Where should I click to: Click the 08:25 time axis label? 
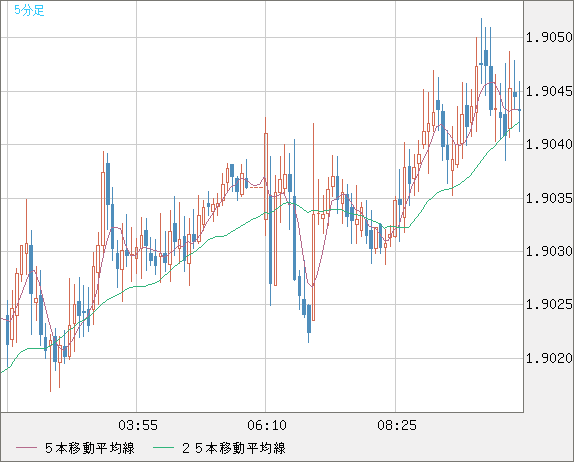(x=397, y=425)
